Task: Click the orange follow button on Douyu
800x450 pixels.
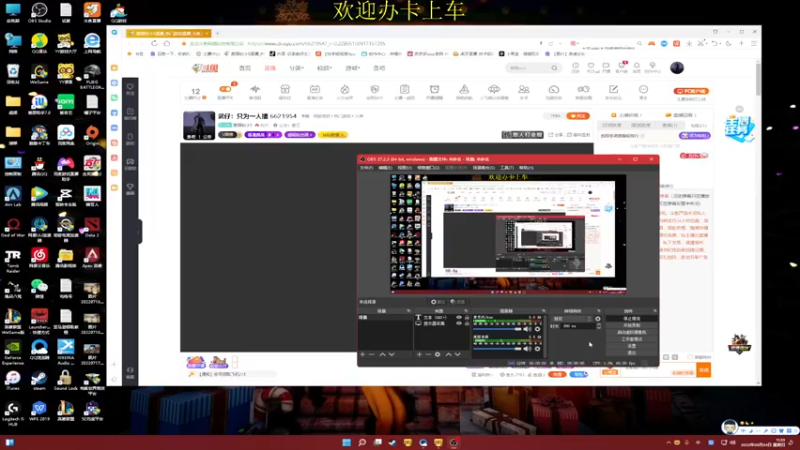Action: pyautogui.click(x=578, y=116)
